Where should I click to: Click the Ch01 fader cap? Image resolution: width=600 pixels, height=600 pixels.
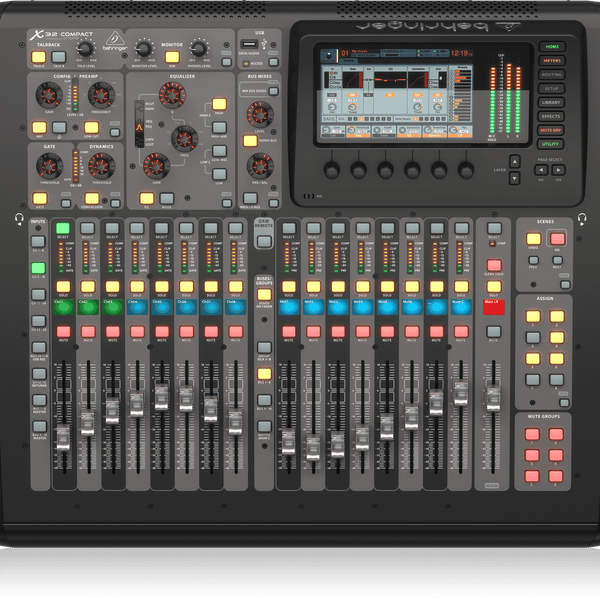click(x=64, y=437)
